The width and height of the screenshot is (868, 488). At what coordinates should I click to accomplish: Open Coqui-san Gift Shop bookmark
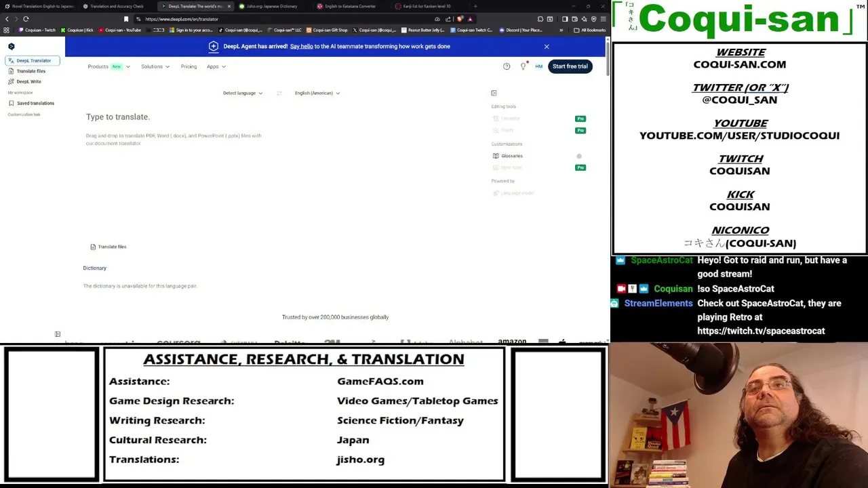click(327, 30)
